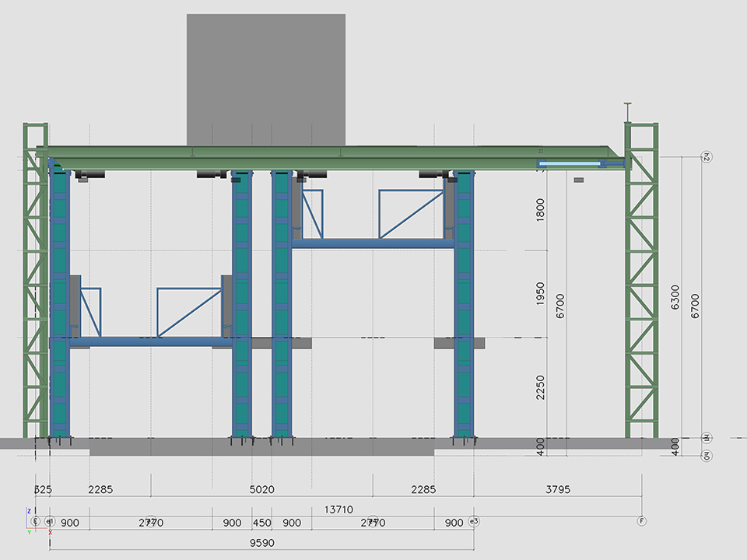Click the h0 level grid marker
The width and height of the screenshot is (747, 560).
[x=707, y=457]
